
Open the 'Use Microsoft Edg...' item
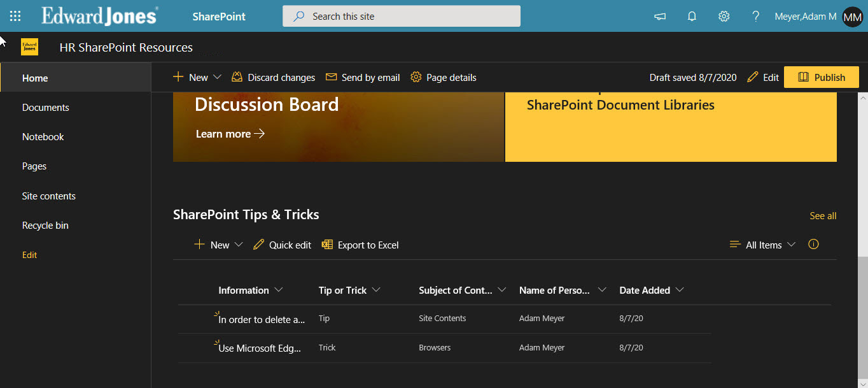pos(260,348)
